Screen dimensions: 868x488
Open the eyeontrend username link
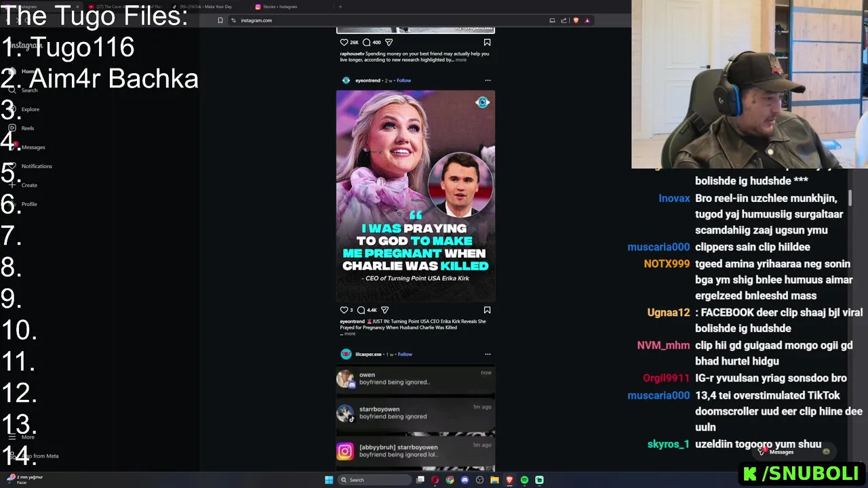point(368,80)
